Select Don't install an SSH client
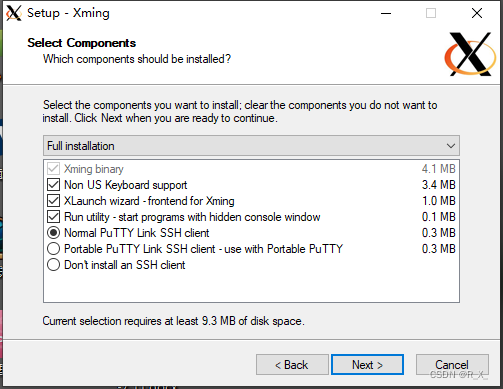Screen dimensions: 503x389 point(53,265)
